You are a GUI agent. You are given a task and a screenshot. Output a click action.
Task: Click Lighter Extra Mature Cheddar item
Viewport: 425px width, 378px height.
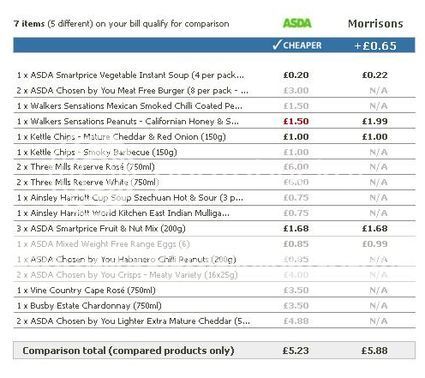[133, 321]
